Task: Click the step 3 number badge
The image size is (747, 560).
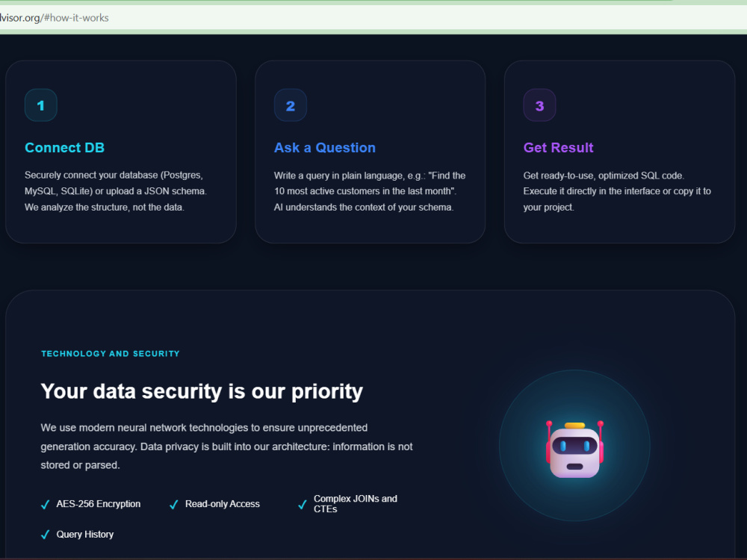Action: click(x=539, y=105)
